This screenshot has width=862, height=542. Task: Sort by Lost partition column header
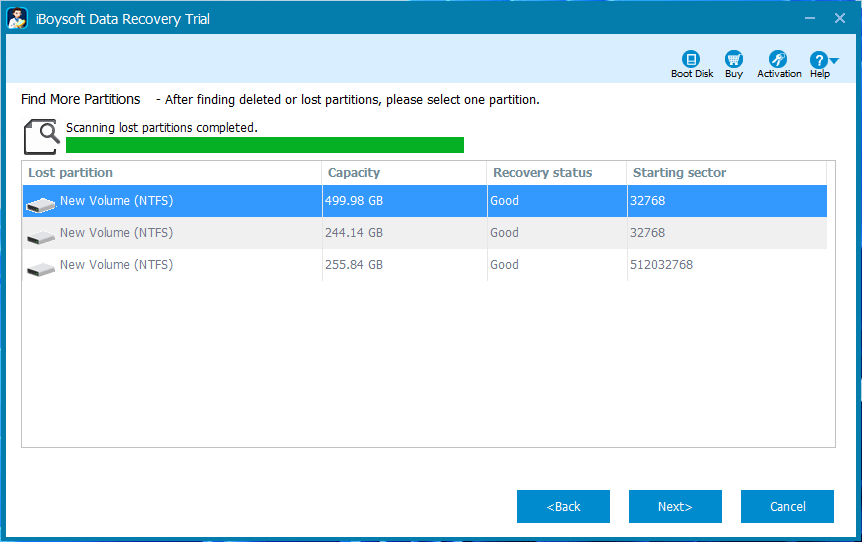pyautogui.click(x=172, y=173)
